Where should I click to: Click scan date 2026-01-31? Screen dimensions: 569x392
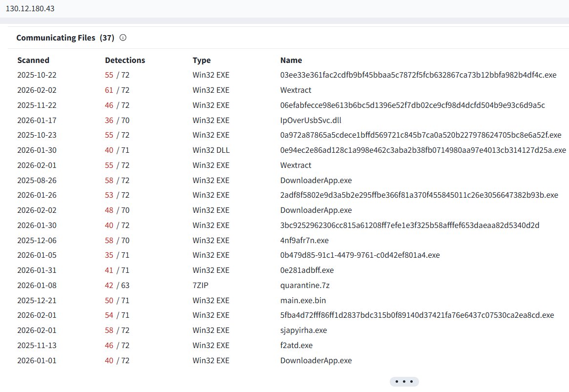click(37, 270)
